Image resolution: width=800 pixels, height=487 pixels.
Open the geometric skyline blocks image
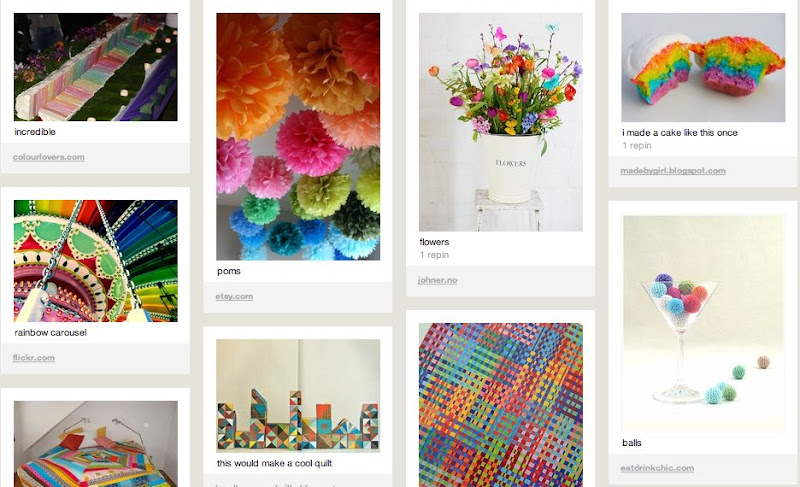(x=298, y=396)
